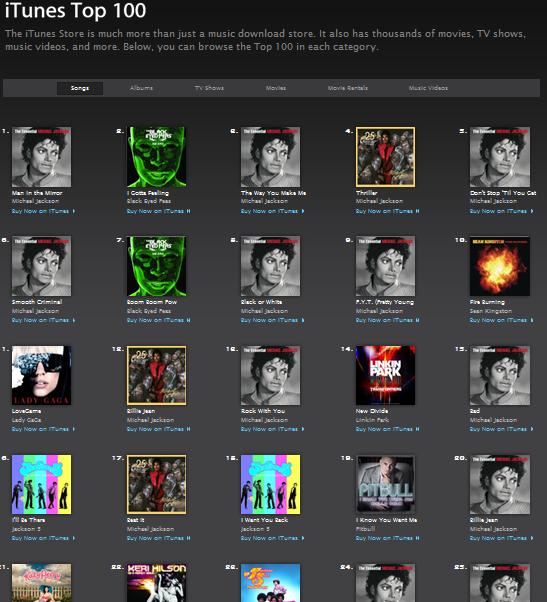Open the Smooth Criminal title link

[37, 302]
